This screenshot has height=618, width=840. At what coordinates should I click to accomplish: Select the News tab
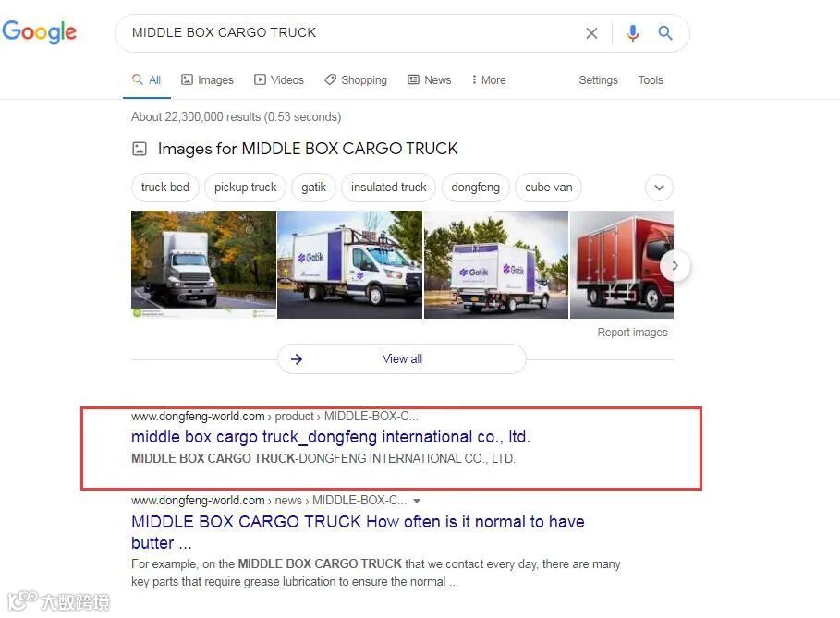(x=429, y=79)
